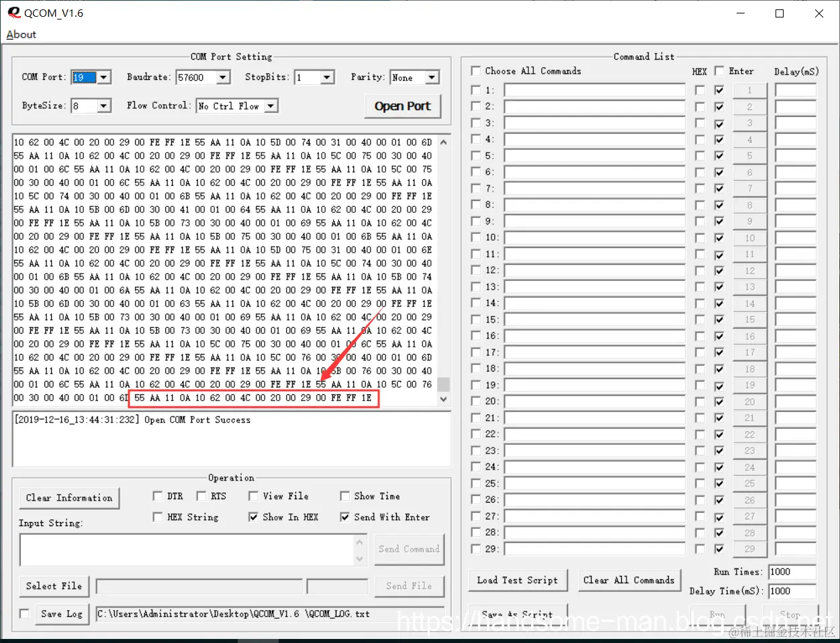This screenshot has height=643, width=840.
Task: Click the Delay field for command 20
Action: click(796, 402)
